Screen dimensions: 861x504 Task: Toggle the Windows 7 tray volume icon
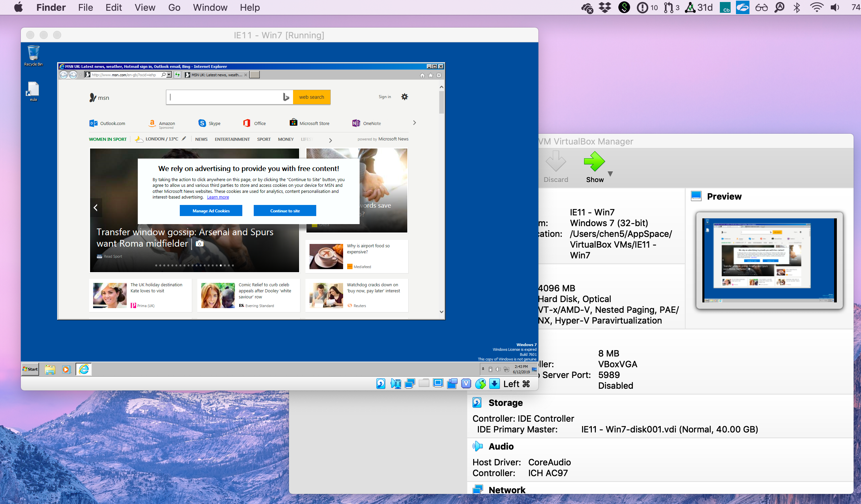pyautogui.click(x=498, y=369)
